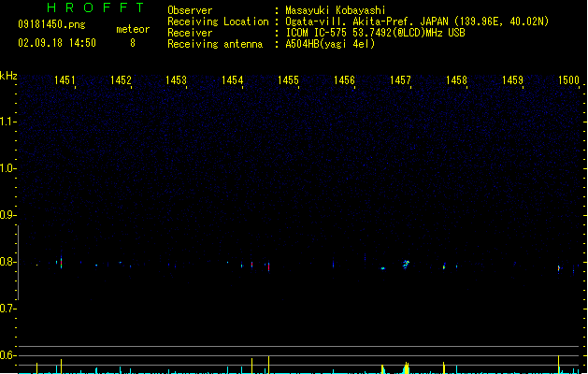
Task: Click the 1.0 kHz frequency label
Action: [x=7, y=168]
